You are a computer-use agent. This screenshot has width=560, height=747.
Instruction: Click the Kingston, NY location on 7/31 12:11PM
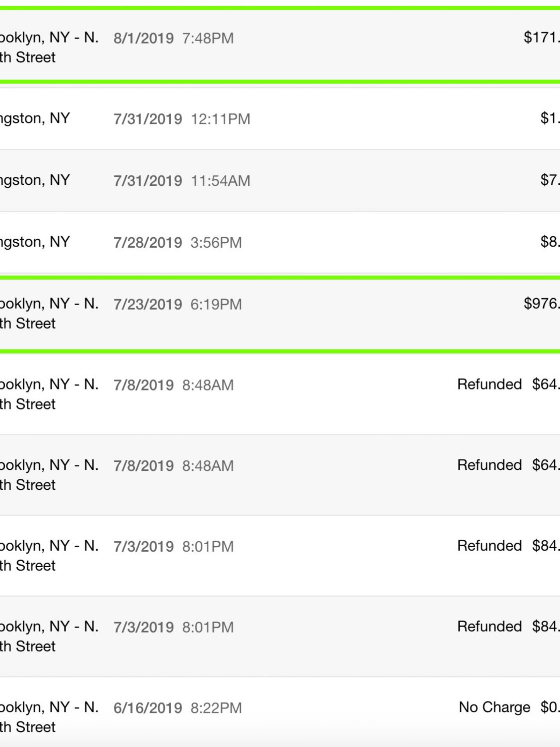click(x=35, y=118)
